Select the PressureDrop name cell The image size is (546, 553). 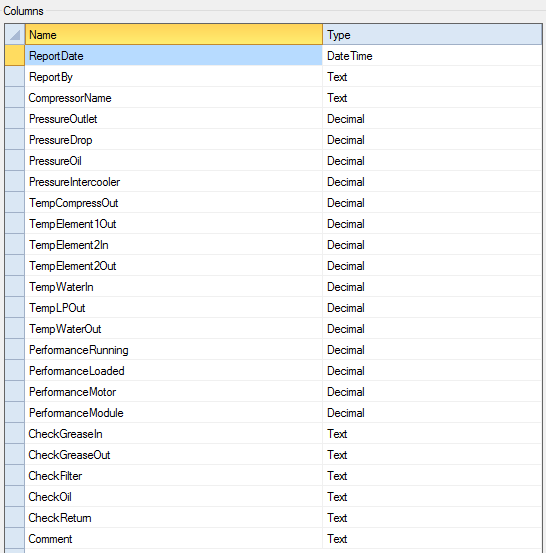(x=174, y=140)
